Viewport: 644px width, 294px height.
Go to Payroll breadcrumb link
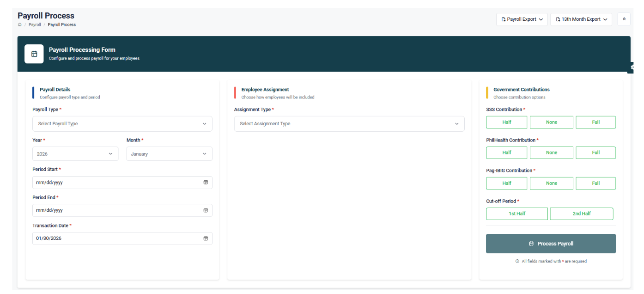tap(35, 24)
